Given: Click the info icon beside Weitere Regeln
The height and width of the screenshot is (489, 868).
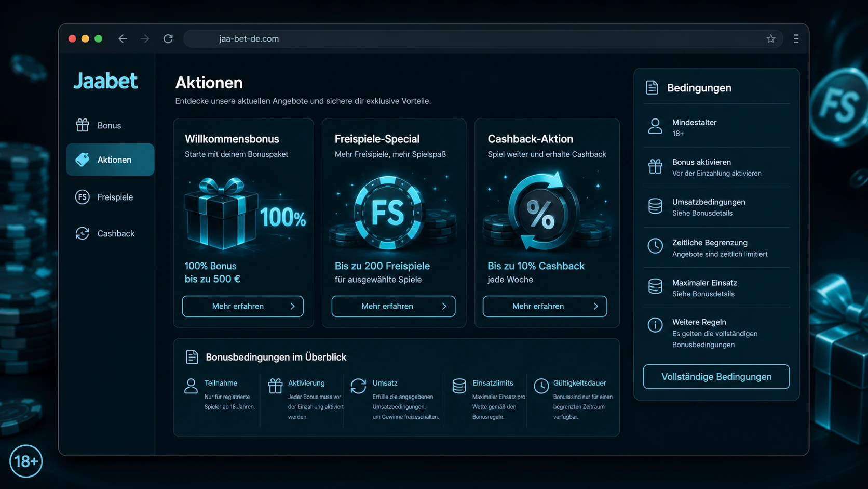Looking at the screenshot, I should point(655,325).
